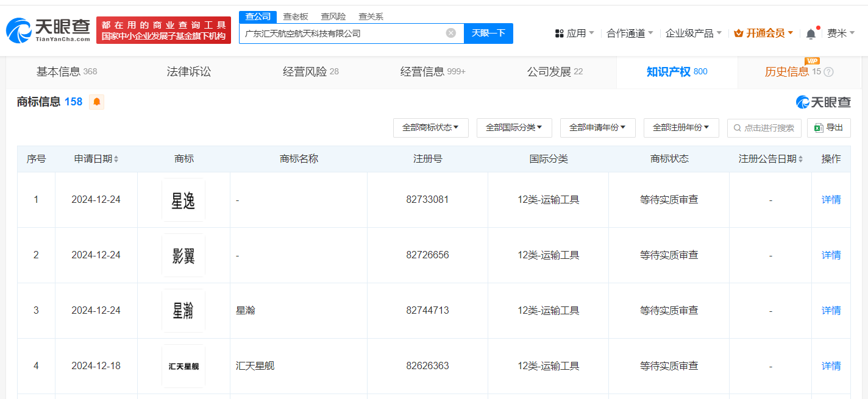Open the 全部国际分类 filter dropdown
Screen dimensions: 868x399
tap(514, 128)
